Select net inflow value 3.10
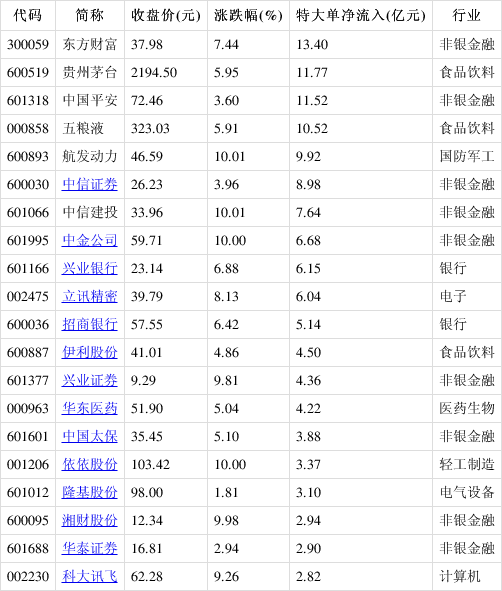502x591 pixels. [x=308, y=492]
